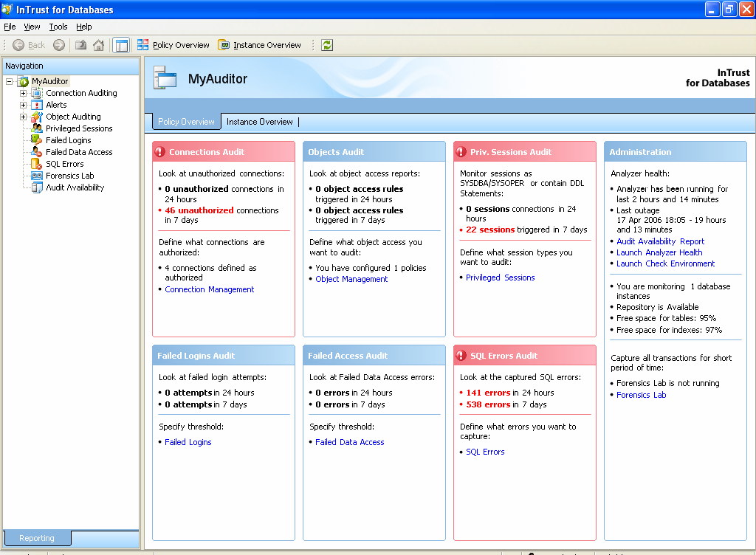Click alert icon on Connections Audit header

(x=160, y=152)
